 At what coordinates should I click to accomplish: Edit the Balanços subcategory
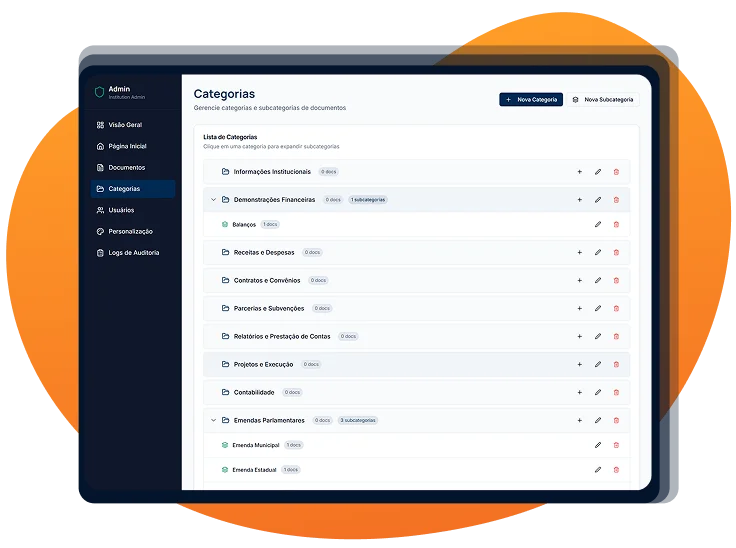pos(598,224)
